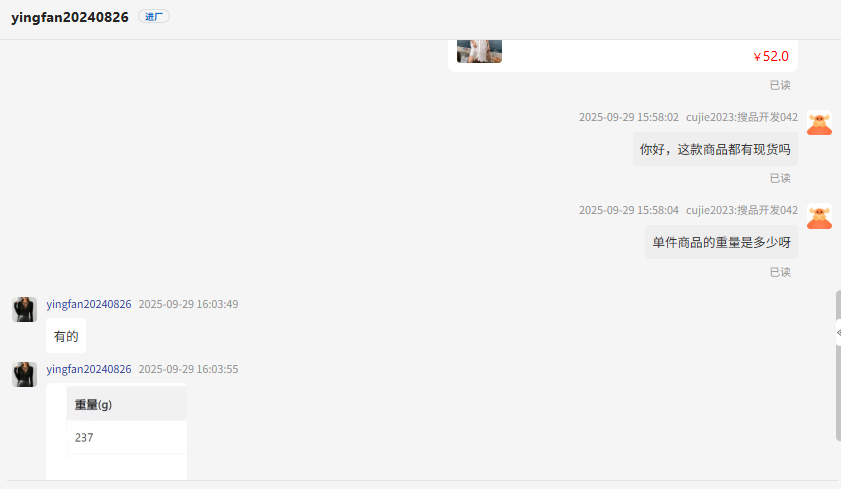
Task: Click the orange mascot avatar by the 15:58:02 message
Action: (820, 123)
